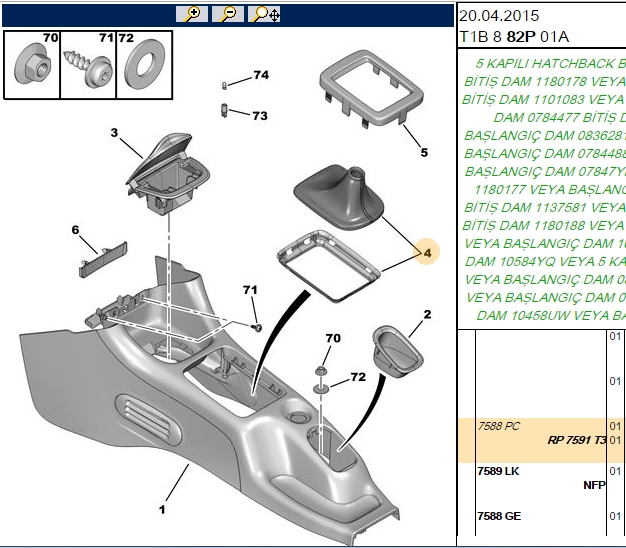Viewport: 626px width, 548px height.
Task: Select callout number 1 for the console
Action: point(162,510)
